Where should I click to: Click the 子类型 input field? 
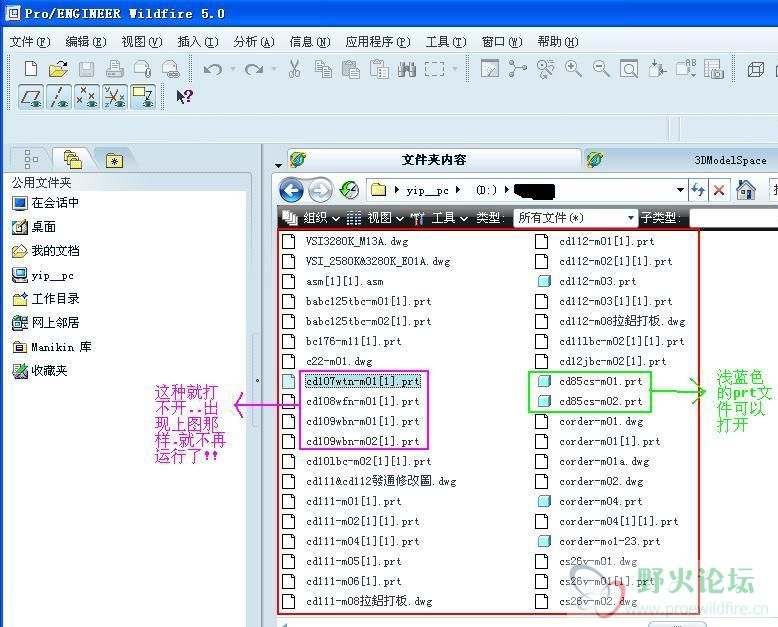[733, 218]
